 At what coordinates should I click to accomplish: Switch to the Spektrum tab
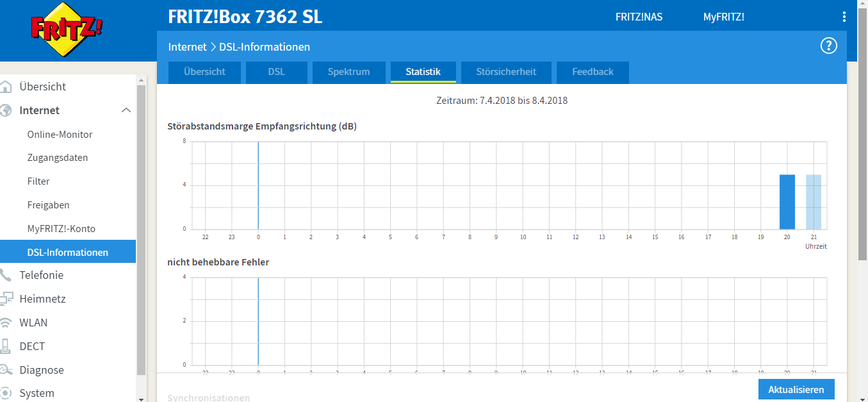pyautogui.click(x=349, y=72)
